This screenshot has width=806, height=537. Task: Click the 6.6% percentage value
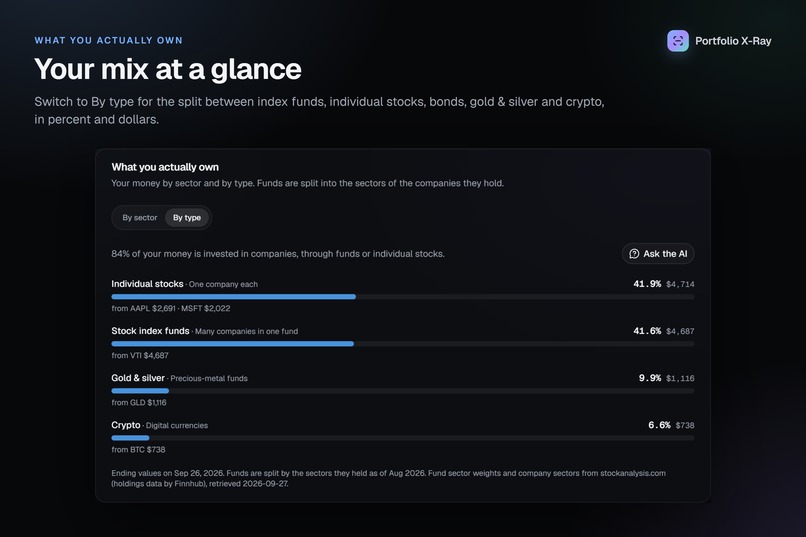(x=659, y=425)
